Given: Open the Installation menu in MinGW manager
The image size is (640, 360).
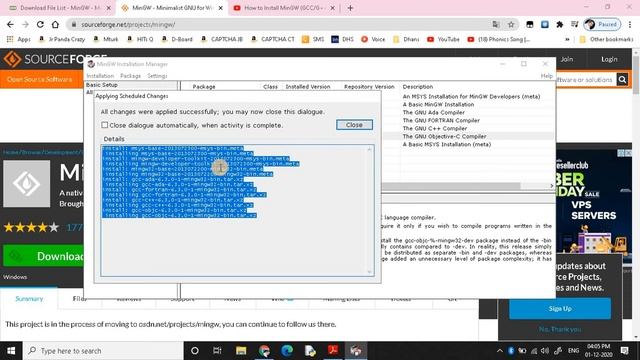Looking at the screenshot, I should tap(100, 76).
